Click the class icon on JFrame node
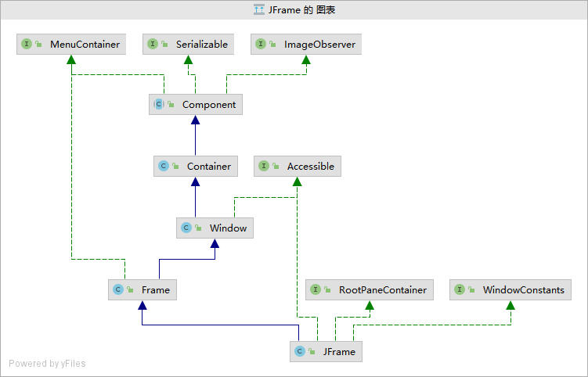This screenshot has height=377, width=588. 300,352
